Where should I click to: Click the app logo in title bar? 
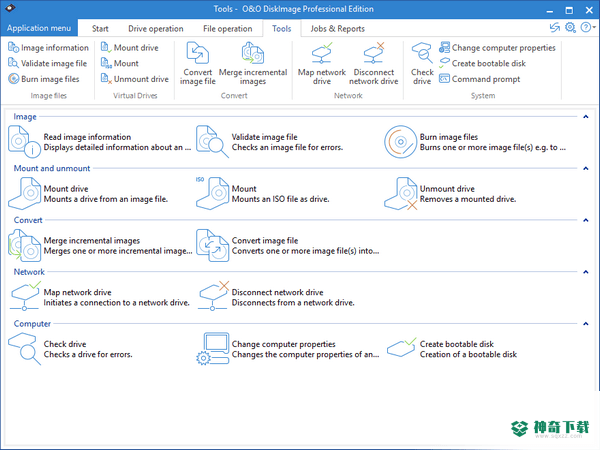(x=10, y=8)
